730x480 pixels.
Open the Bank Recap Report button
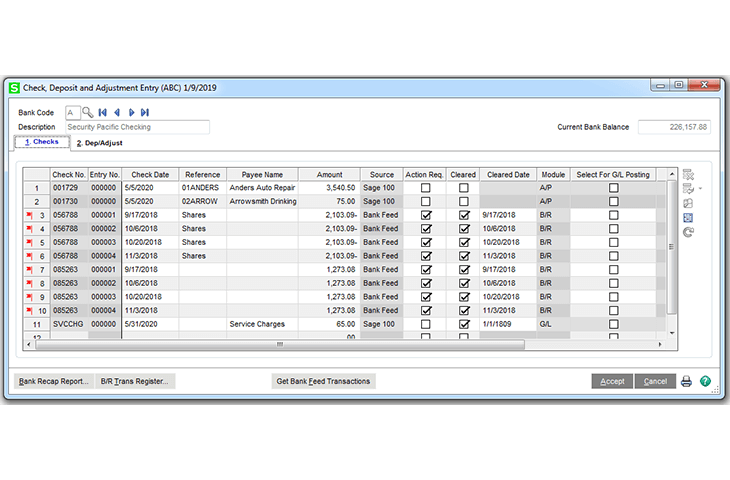(x=54, y=381)
